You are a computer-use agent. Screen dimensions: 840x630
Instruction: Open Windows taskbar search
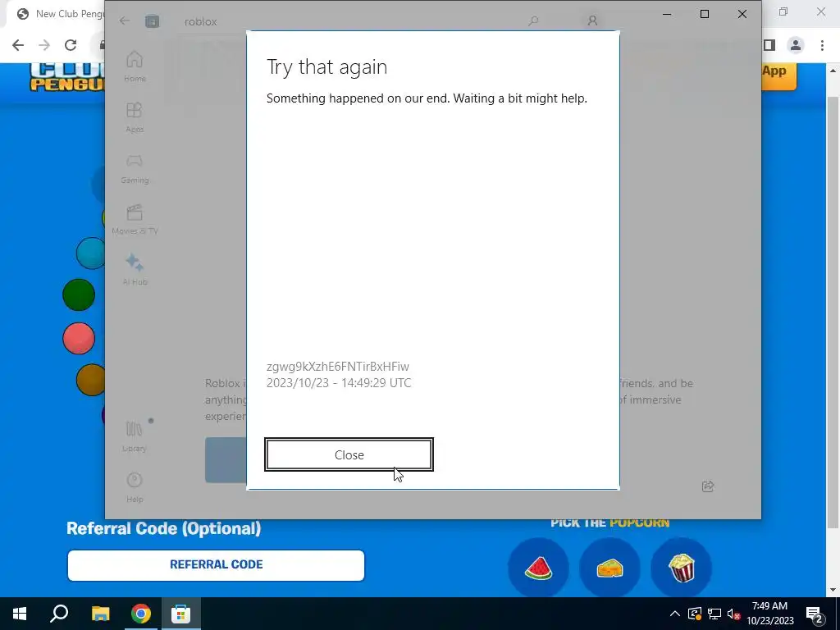pos(59,614)
